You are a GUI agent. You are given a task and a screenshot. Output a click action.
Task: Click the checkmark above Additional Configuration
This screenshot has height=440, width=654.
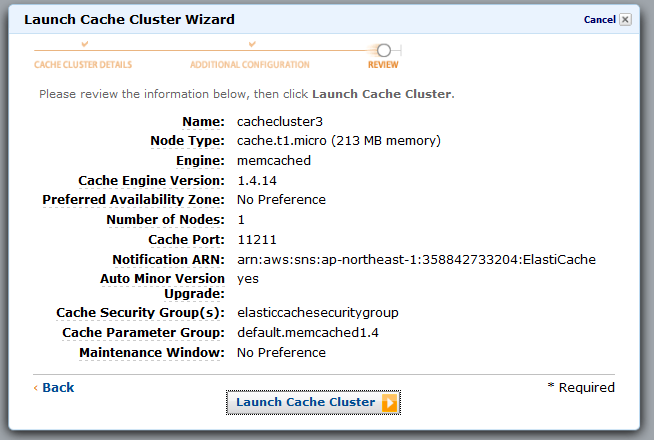pyautogui.click(x=252, y=44)
